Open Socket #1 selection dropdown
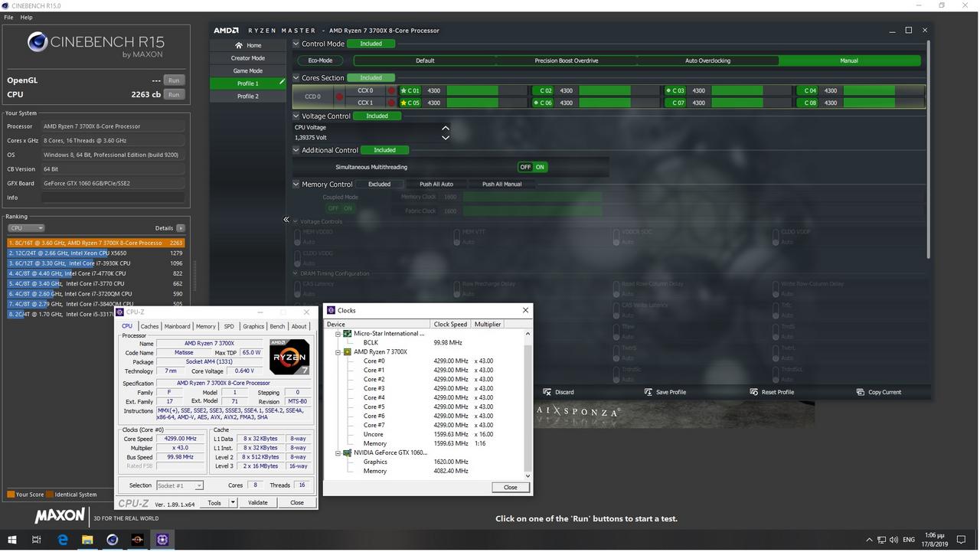This screenshot has width=980, height=552. (x=180, y=485)
